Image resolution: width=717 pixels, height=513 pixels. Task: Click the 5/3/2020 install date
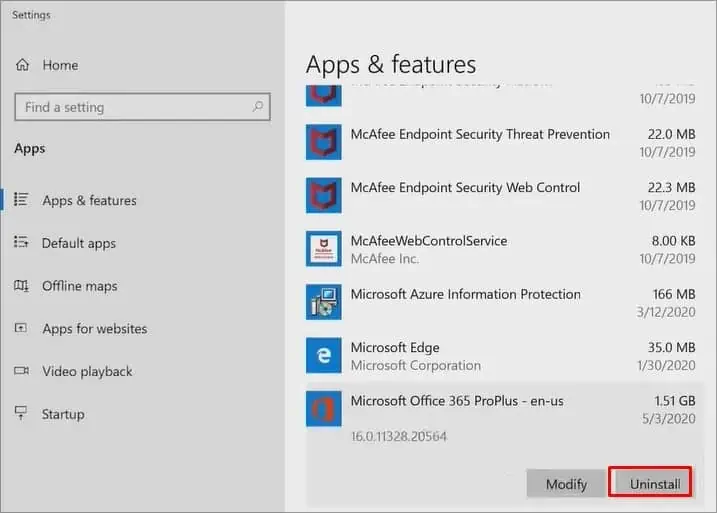tap(669, 418)
